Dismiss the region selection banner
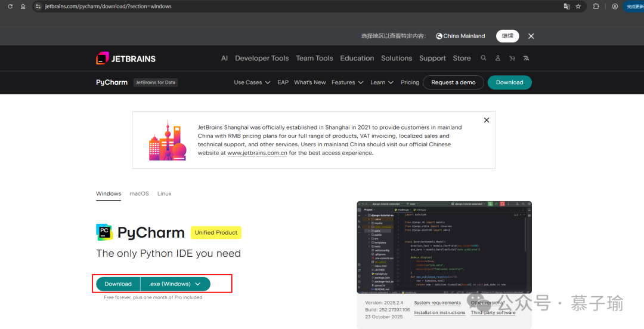644x329 pixels. click(x=531, y=36)
